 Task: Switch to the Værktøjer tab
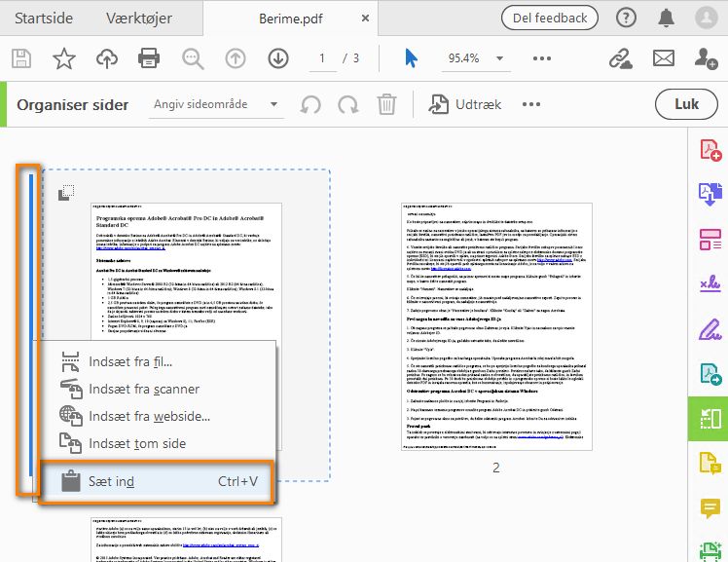click(139, 19)
